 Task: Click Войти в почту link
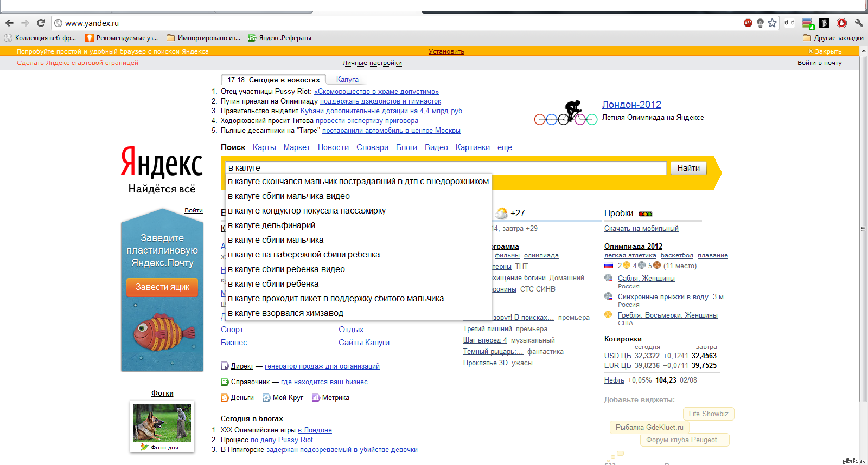point(820,63)
